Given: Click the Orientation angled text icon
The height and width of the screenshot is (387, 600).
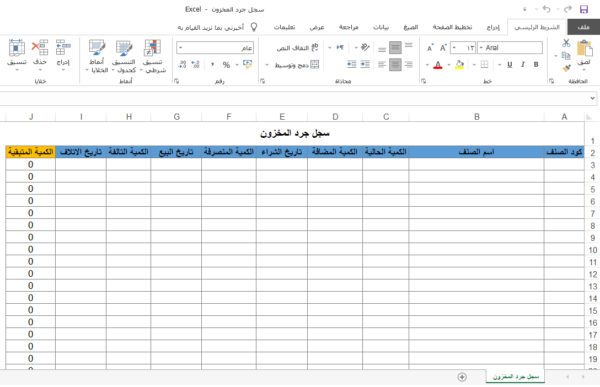Looking at the screenshot, I should pos(365,47).
